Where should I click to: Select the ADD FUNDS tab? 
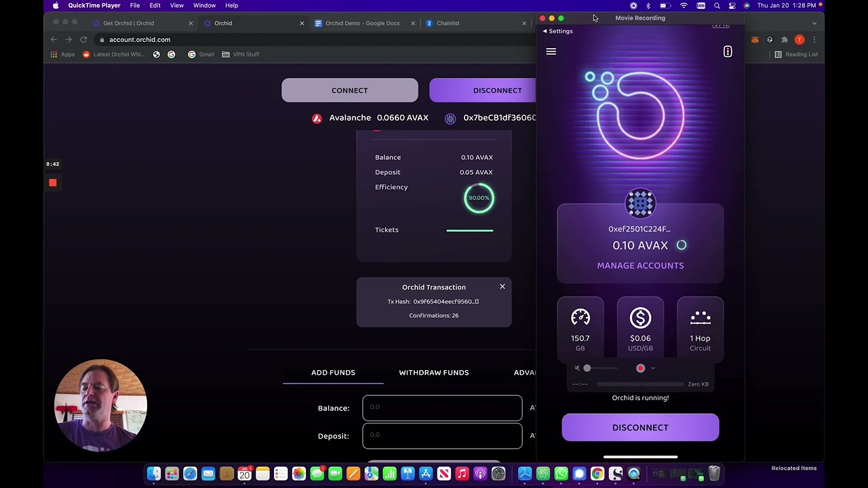(333, 373)
